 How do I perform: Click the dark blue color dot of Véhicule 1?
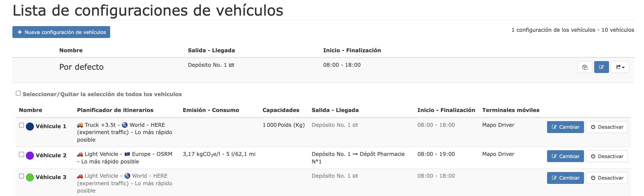[x=30, y=126]
